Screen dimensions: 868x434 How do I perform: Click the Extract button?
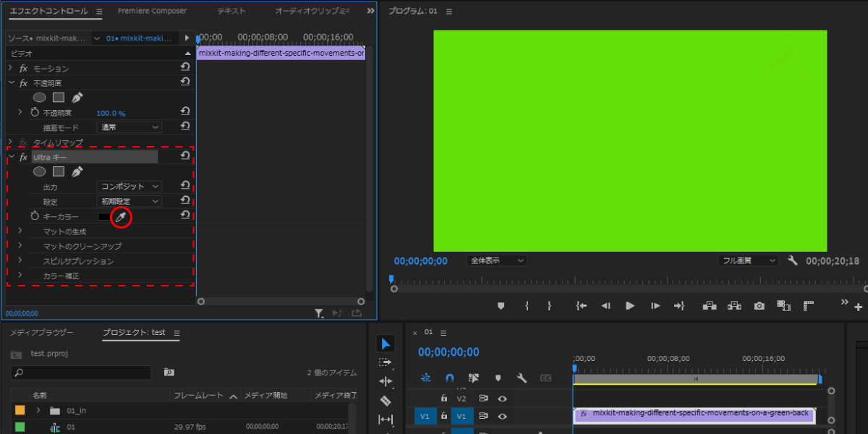pos(735,306)
